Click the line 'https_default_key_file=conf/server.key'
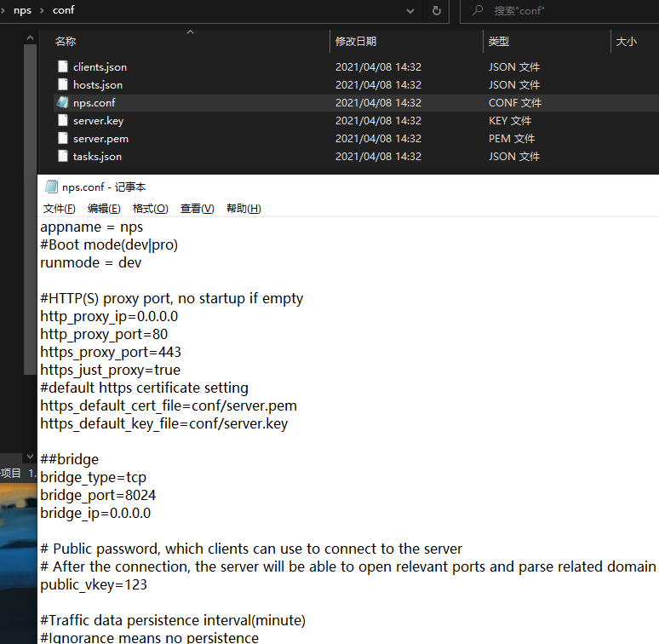The height and width of the screenshot is (644, 659). pos(164,423)
